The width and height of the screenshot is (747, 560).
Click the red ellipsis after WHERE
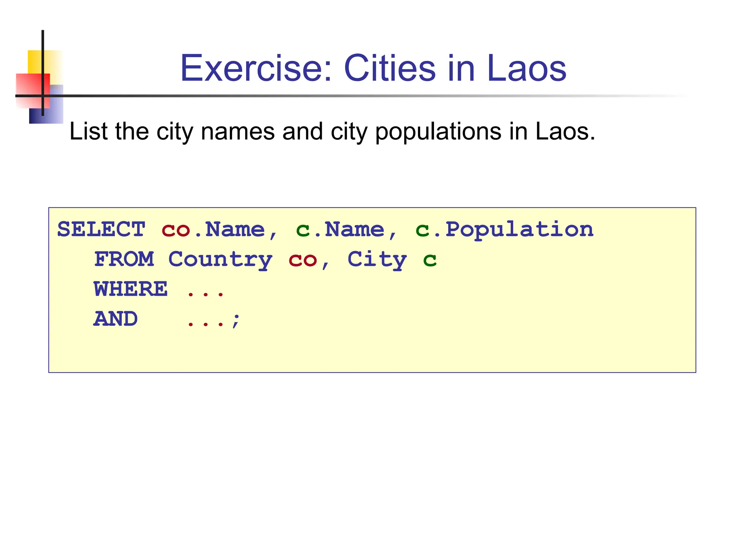(205, 293)
